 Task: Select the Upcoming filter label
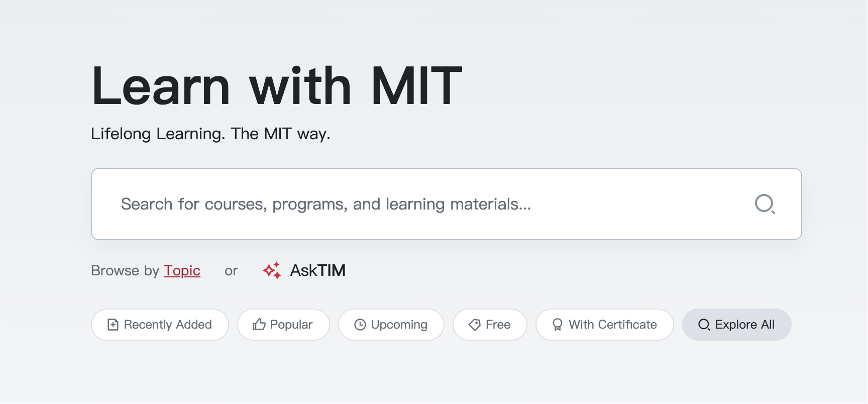(x=399, y=325)
